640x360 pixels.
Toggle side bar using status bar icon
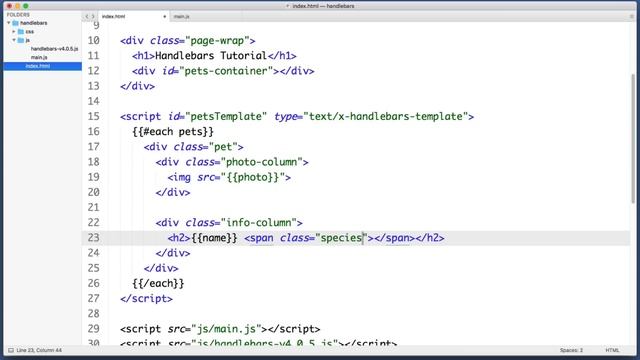pyautogui.click(x=11, y=350)
